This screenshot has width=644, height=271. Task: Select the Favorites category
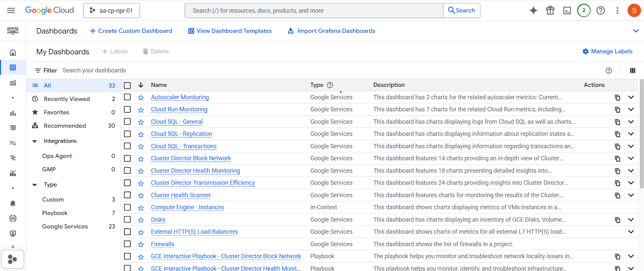(x=73, y=113)
